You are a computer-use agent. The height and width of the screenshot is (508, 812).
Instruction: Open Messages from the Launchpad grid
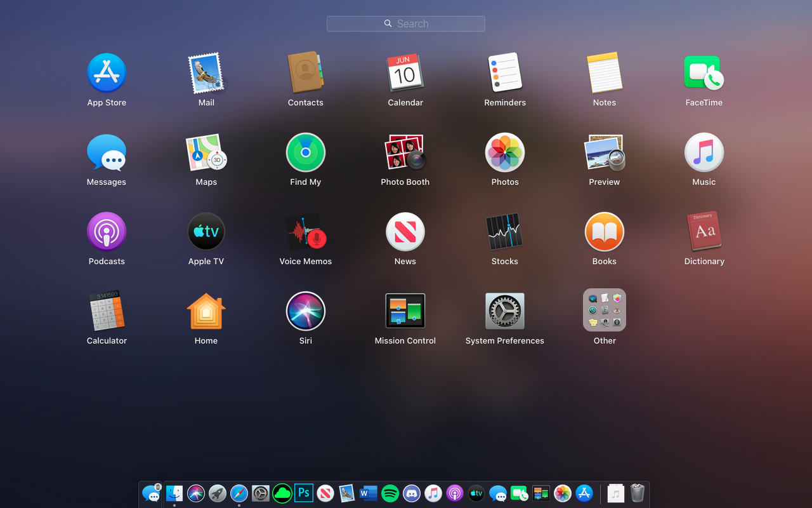point(107,152)
